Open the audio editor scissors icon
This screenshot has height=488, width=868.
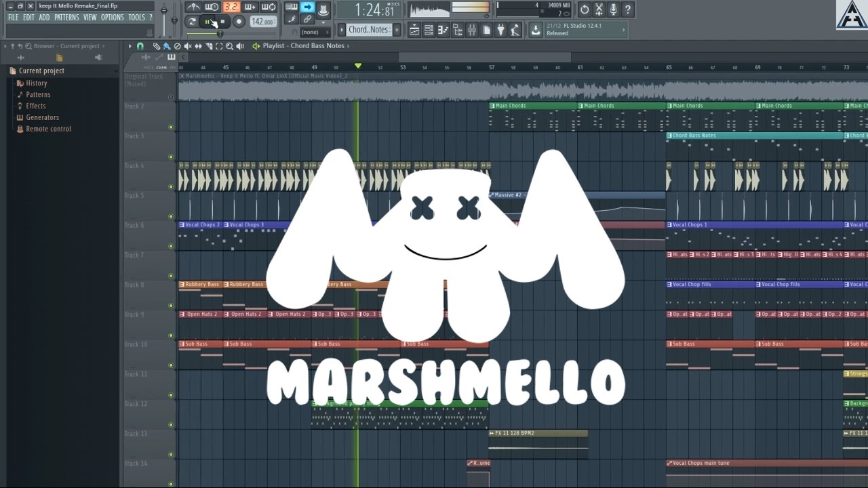599,9
